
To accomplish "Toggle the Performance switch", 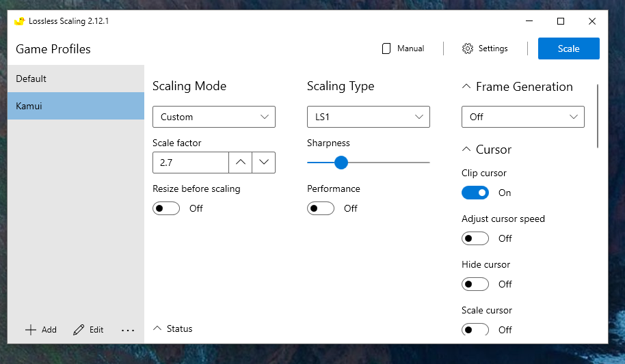I will click(x=321, y=208).
